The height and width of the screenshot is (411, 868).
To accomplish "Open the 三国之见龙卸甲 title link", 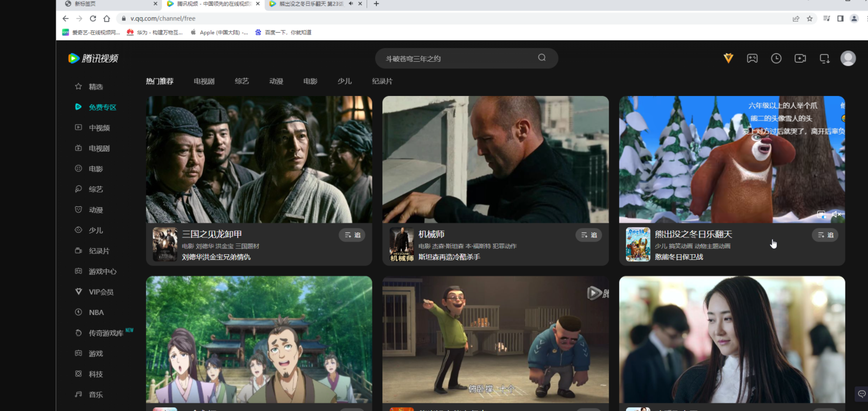I will [212, 234].
